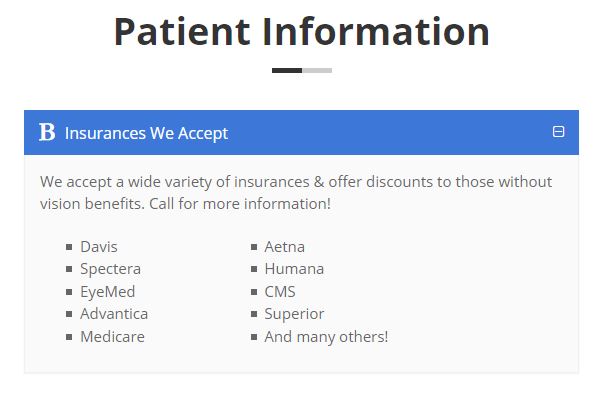The height and width of the screenshot is (414, 603).
Task: Click Aetna insurance entry
Action: click(x=285, y=247)
